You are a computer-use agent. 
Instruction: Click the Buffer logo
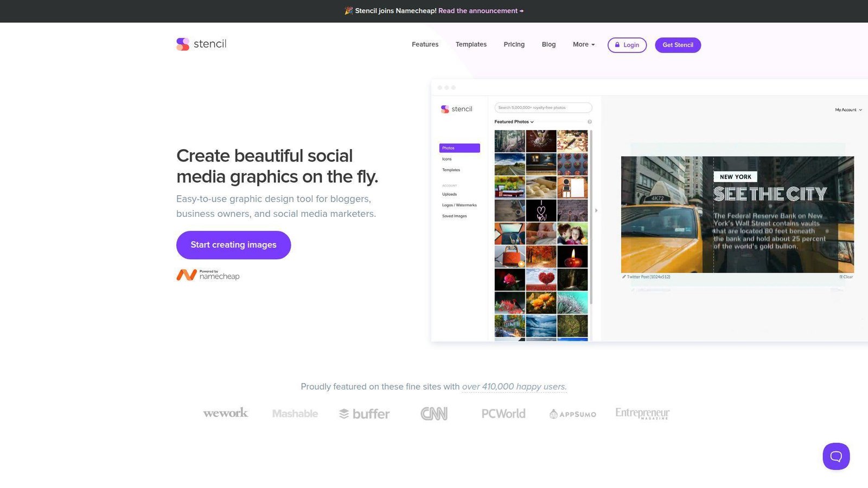click(x=365, y=414)
